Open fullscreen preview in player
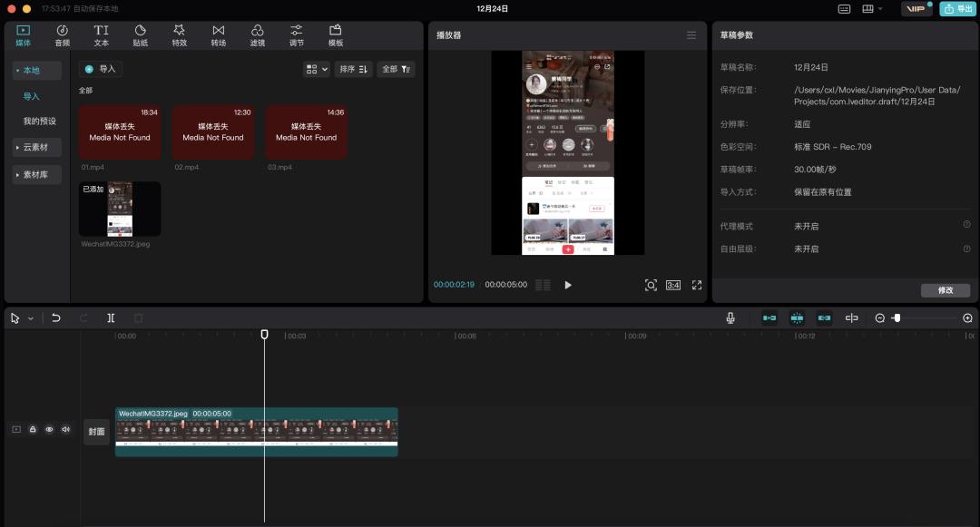980x527 pixels. tap(697, 285)
